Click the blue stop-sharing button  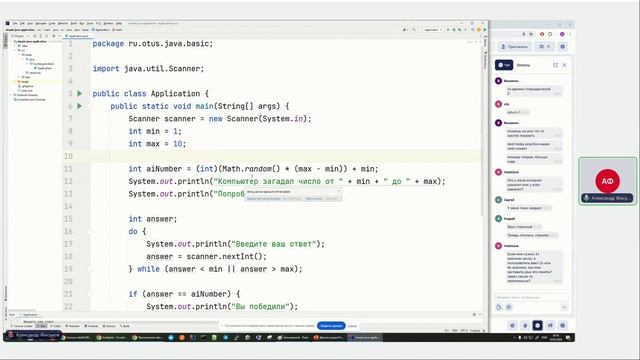331,326
